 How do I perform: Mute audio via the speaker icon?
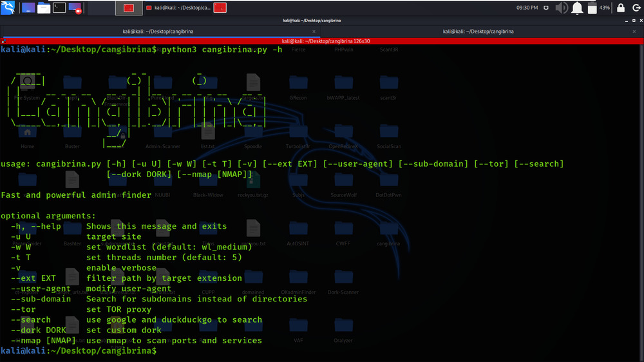tap(562, 8)
